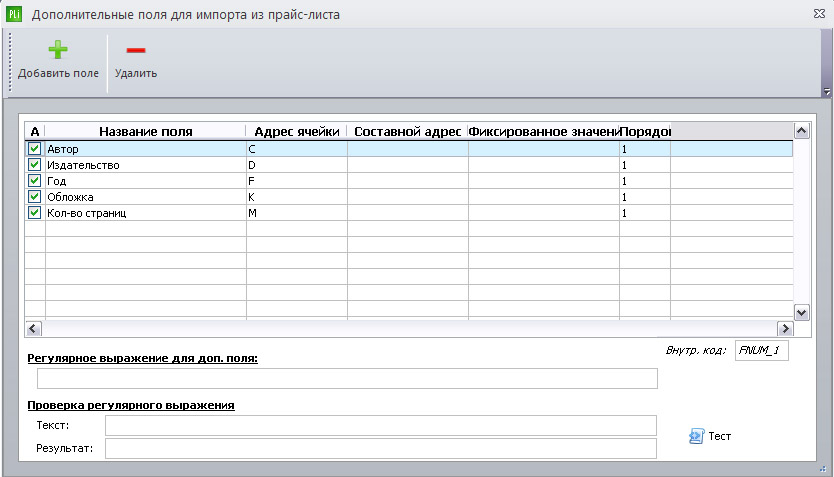Disable the Кол-во страниц row checkbox
This screenshot has width=834, height=477.
[35, 213]
